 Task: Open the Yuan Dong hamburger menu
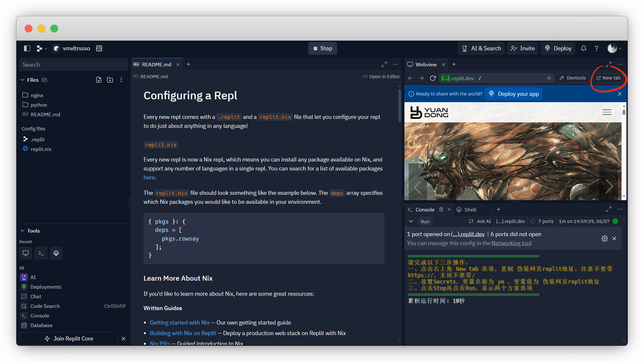click(607, 112)
